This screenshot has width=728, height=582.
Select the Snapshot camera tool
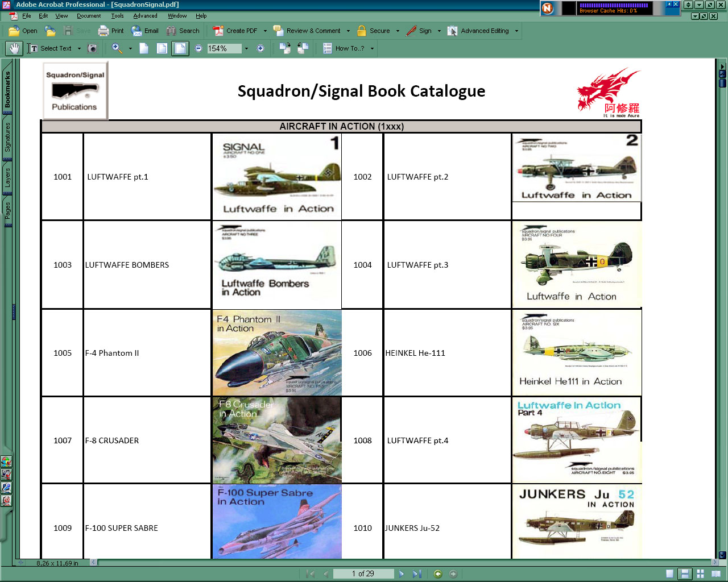92,48
